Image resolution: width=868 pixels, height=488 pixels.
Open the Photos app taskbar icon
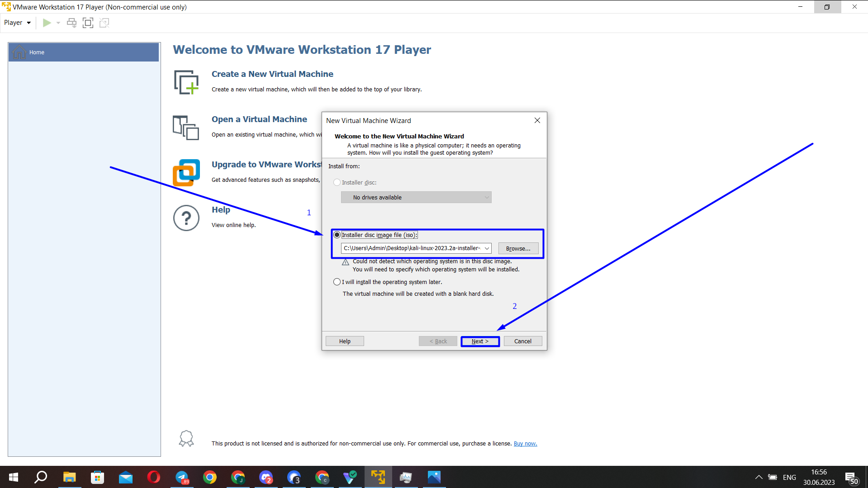(434, 477)
